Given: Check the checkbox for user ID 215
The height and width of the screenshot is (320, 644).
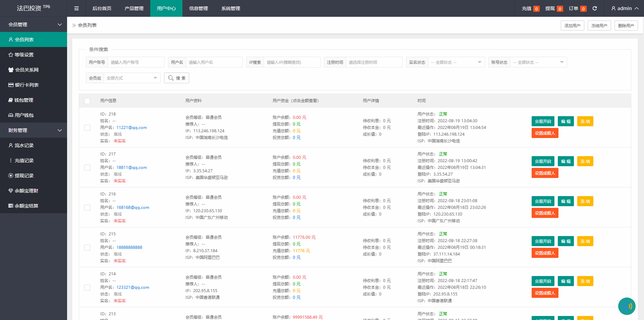Looking at the screenshot, I should pyautogui.click(x=87, y=247).
